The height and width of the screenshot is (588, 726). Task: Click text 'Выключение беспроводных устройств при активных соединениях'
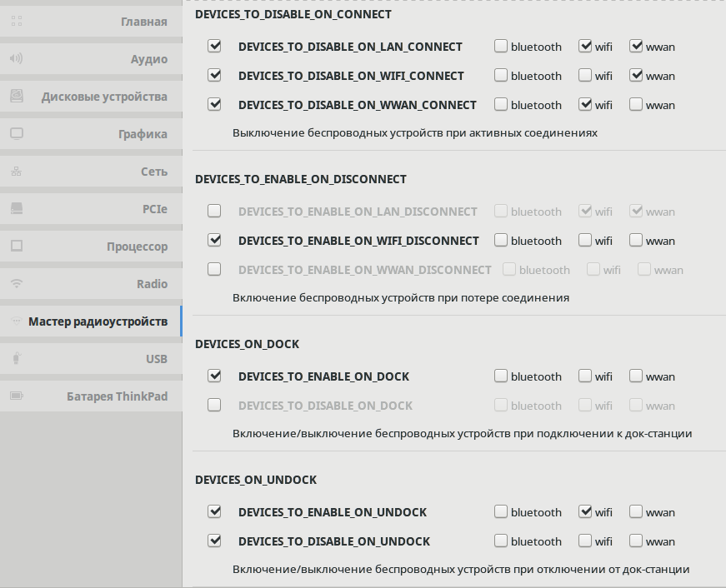point(415,132)
